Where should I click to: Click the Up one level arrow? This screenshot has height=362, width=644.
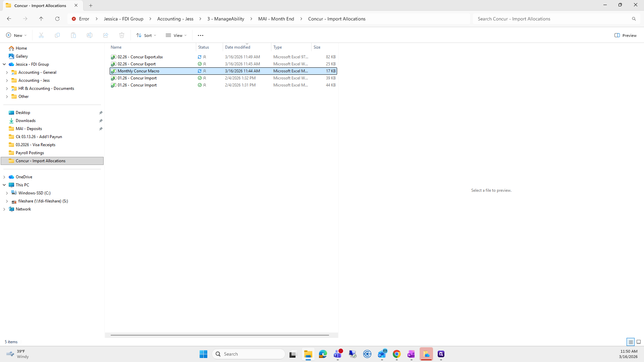coord(41,19)
